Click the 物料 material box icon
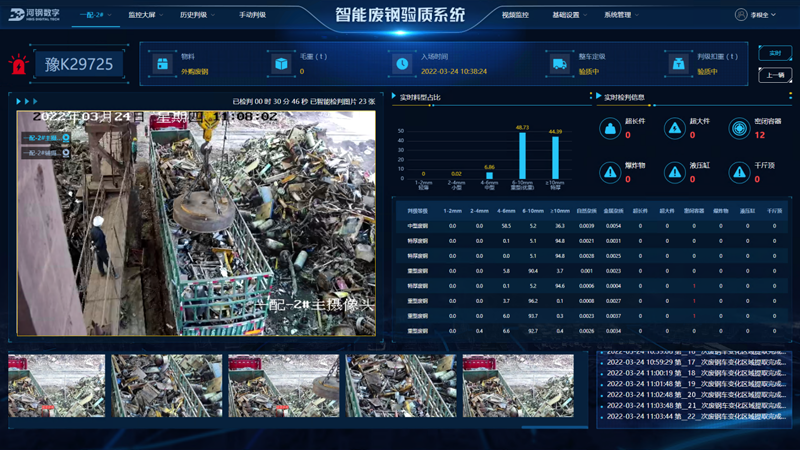This screenshot has width=800, height=450. click(x=162, y=64)
